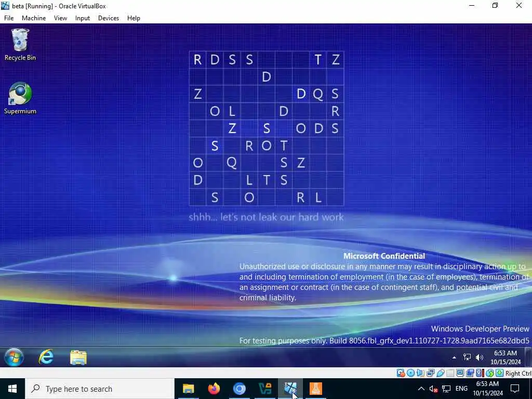Minimize the VirtualBox window

click(472, 5)
